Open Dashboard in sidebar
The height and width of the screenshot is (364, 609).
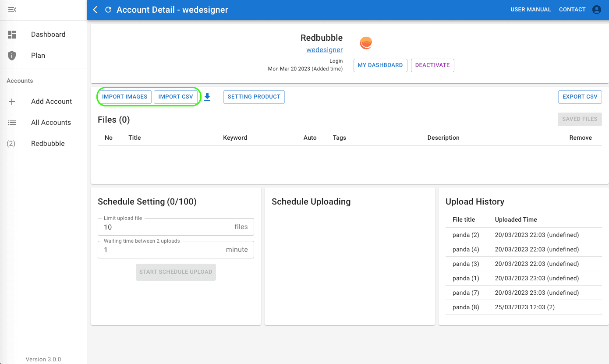click(43, 35)
